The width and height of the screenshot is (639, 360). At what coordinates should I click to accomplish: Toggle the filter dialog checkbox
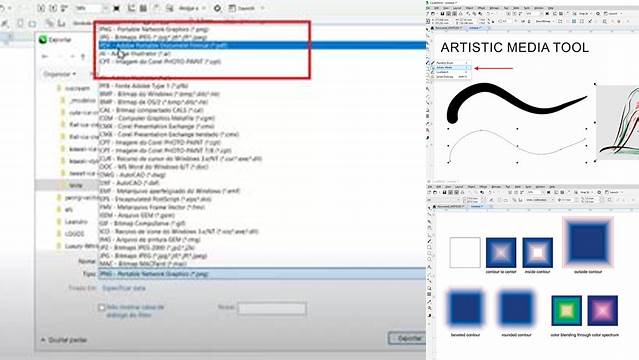[102, 307]
